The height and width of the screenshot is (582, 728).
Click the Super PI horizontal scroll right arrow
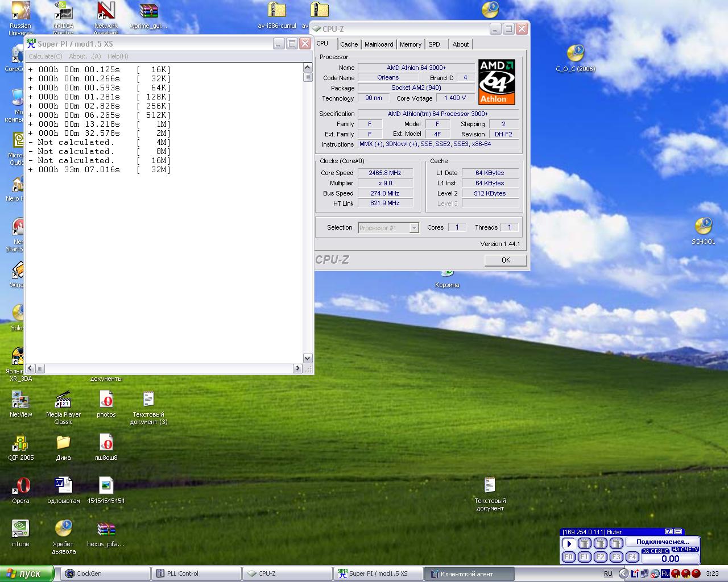[297, 368]
